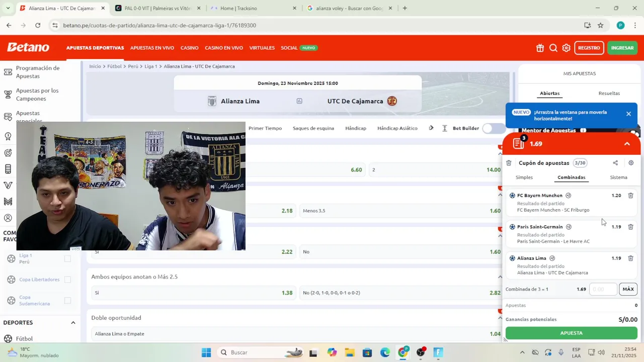Open the Apuestas especiales sidebar icon
The height and width of the screenshot is (362, 644).
tap(8, 117)
